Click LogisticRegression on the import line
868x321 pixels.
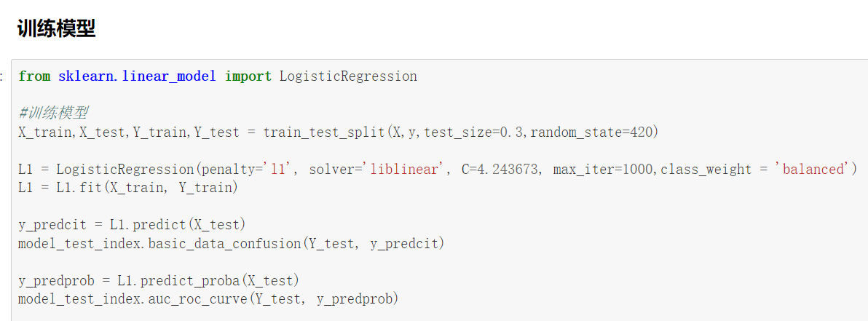point(348,76)
